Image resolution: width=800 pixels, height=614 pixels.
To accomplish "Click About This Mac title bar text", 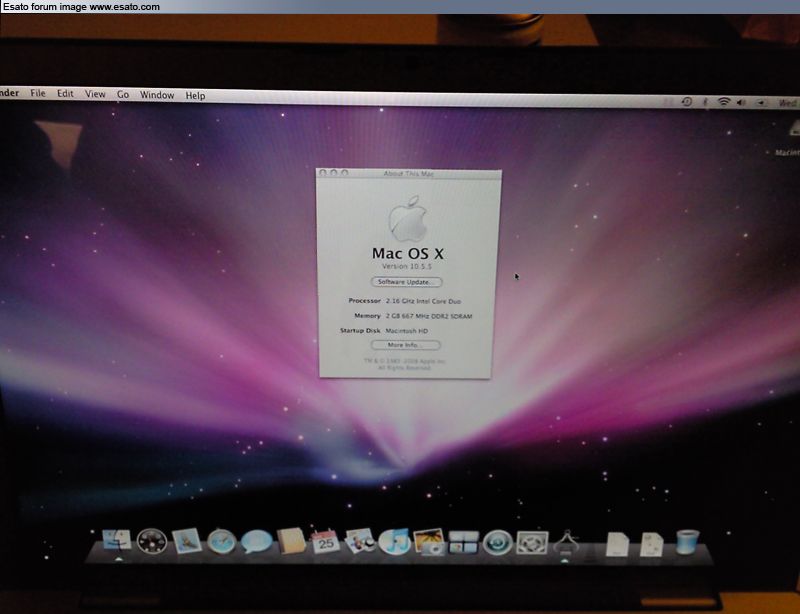I will [x=409, y=174].
